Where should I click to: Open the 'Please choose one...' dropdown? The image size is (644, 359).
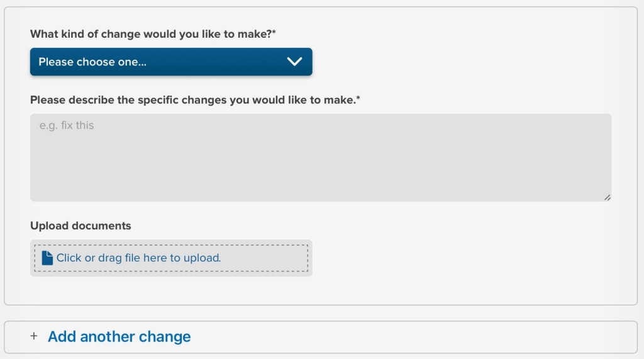171,62
